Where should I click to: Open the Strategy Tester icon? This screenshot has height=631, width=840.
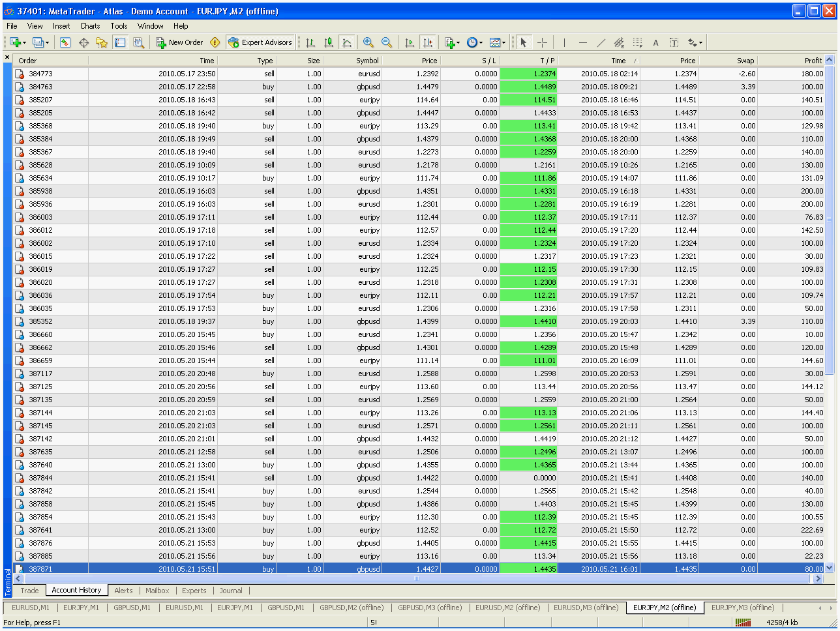138,42
